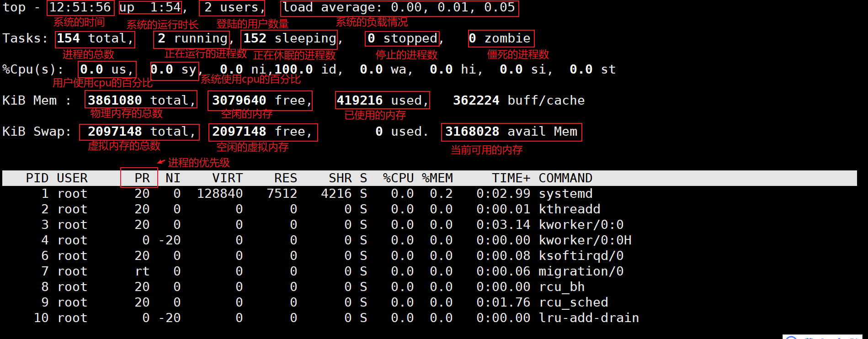
Task: Click the '0 zombie' tasks box
Action: [501, 39]
